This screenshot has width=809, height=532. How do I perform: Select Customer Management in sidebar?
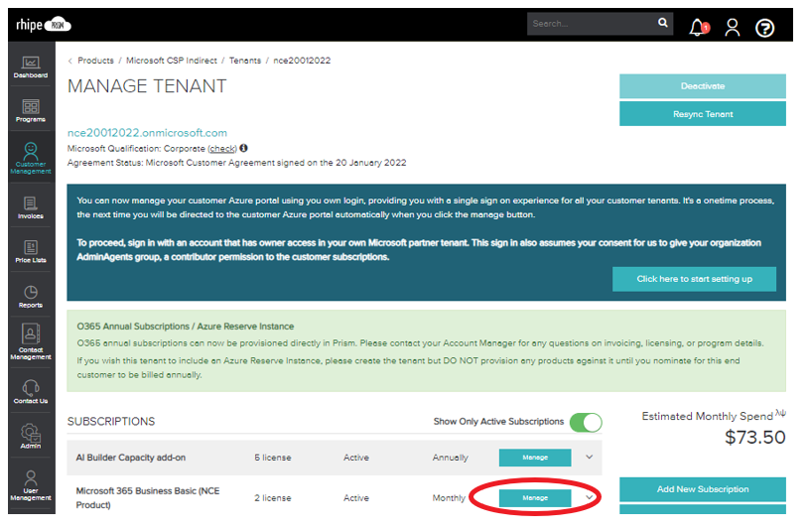click(31, 159)
